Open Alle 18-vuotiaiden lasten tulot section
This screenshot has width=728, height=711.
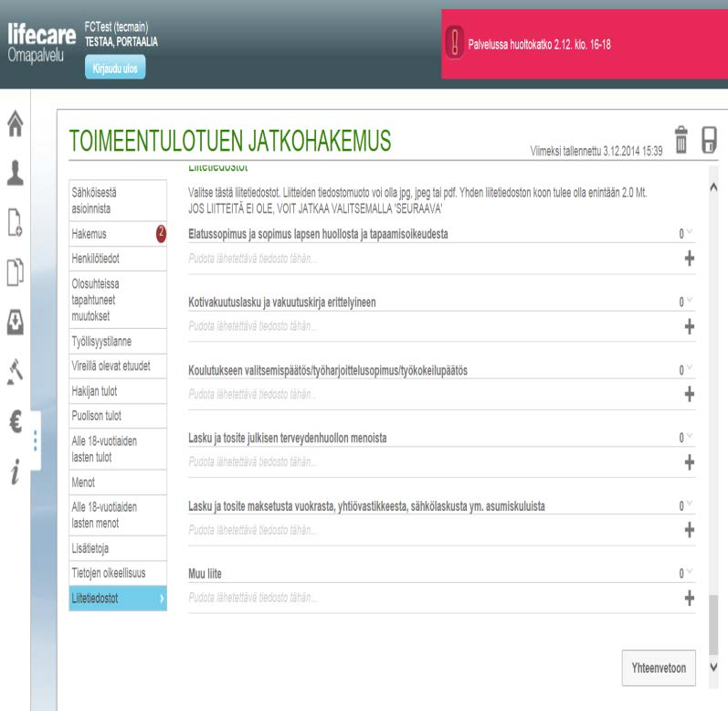(x=118, y=449)
